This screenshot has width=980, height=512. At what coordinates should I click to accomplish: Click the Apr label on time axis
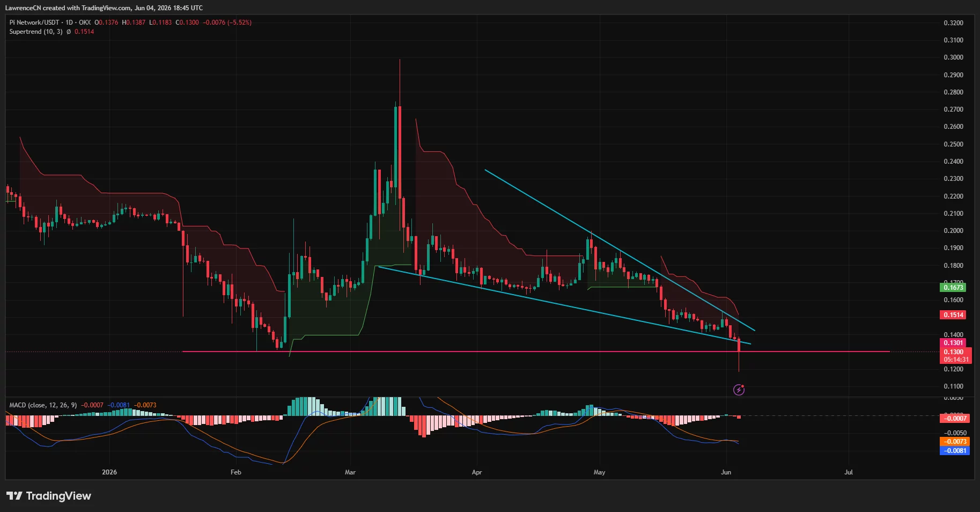(477, 472)
